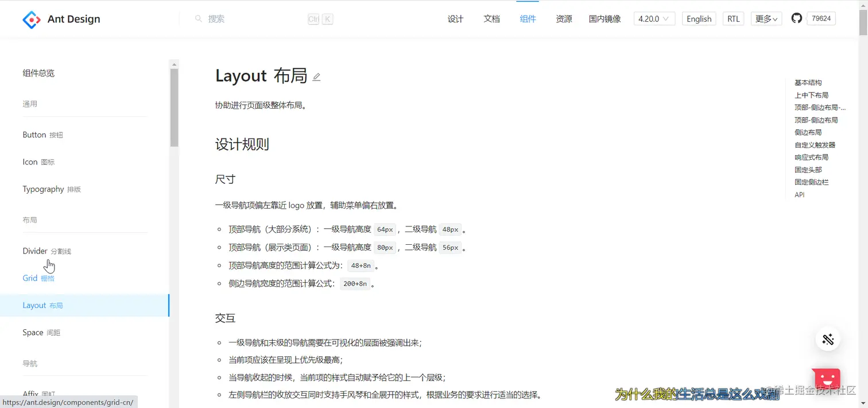This screenshot has width=868, height=408.
Task: Open the 国内镜像 nav link
Action: pos(604,19)
